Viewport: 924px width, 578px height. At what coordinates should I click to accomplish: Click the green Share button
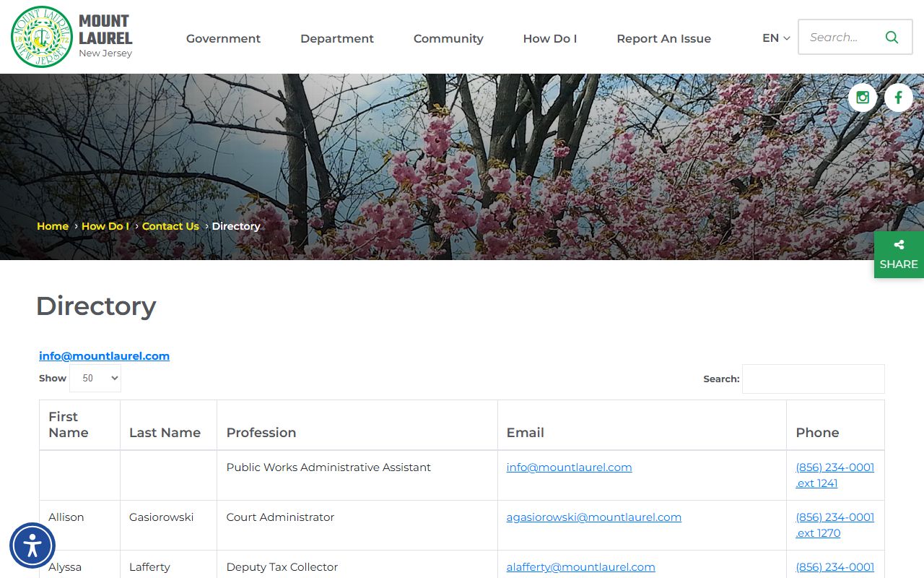click(x=899, y=254)
